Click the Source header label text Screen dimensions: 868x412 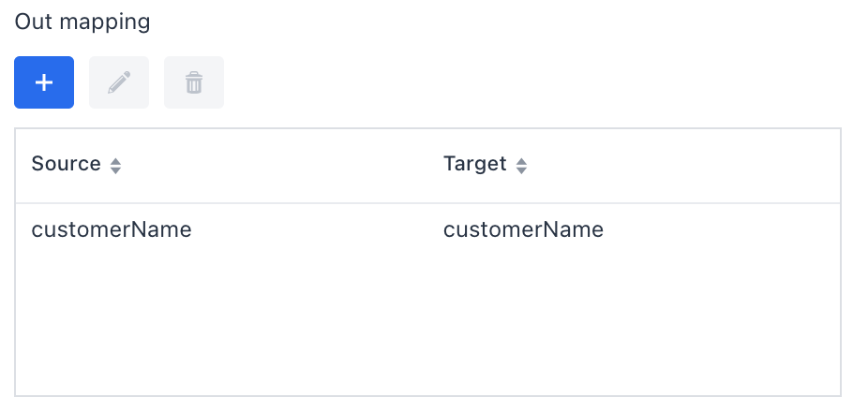tap(66, 164)
